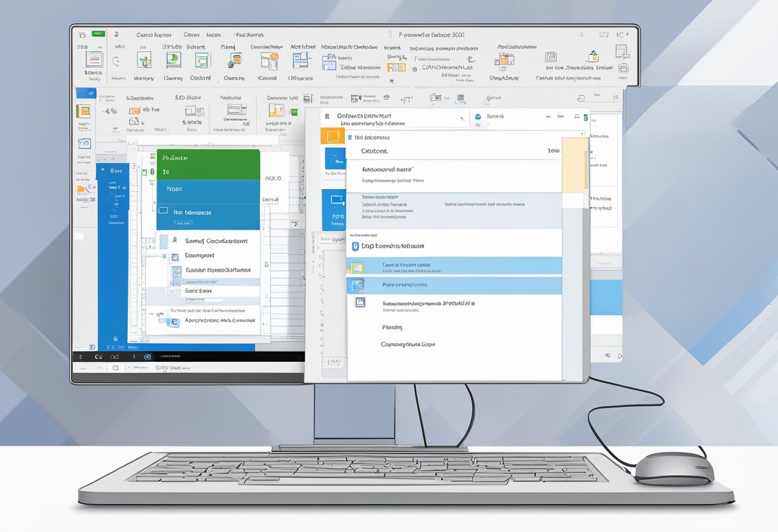Open the small arrow above the cream panel
This screenshot has width=778, height=532.
tap(582, 134)
